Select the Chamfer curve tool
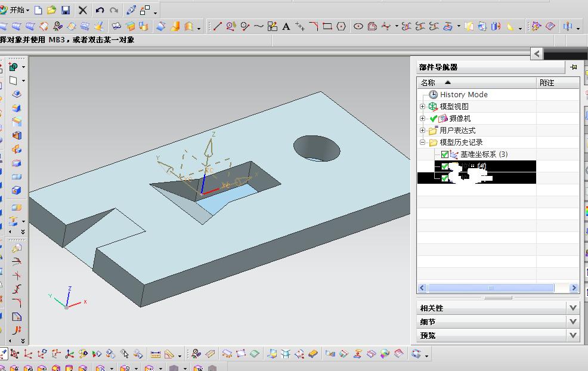Image resolution: width=588 pixels, height=371 pixels. point(314,26)
